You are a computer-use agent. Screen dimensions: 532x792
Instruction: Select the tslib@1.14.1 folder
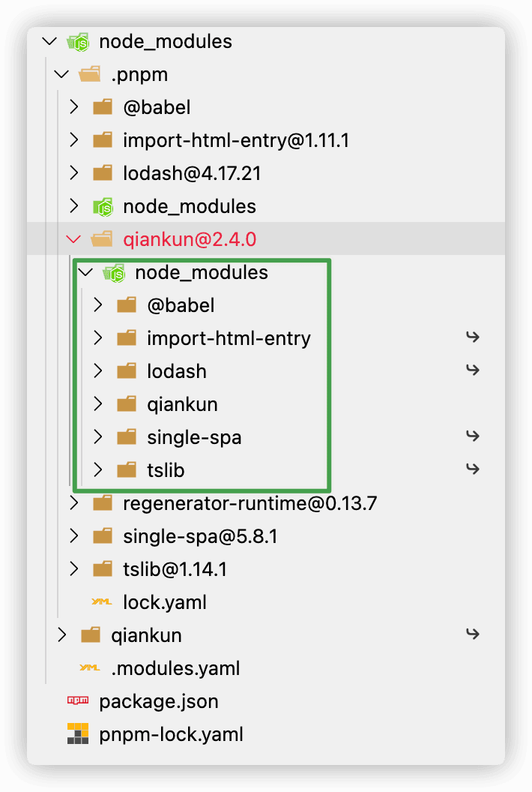click(x=175, y=569)
